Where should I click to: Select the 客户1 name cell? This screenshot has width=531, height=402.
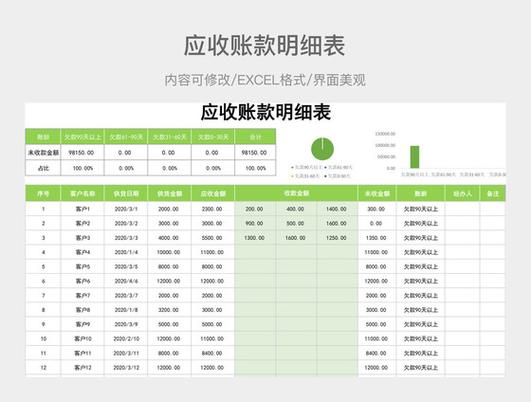tap(83, 209)
